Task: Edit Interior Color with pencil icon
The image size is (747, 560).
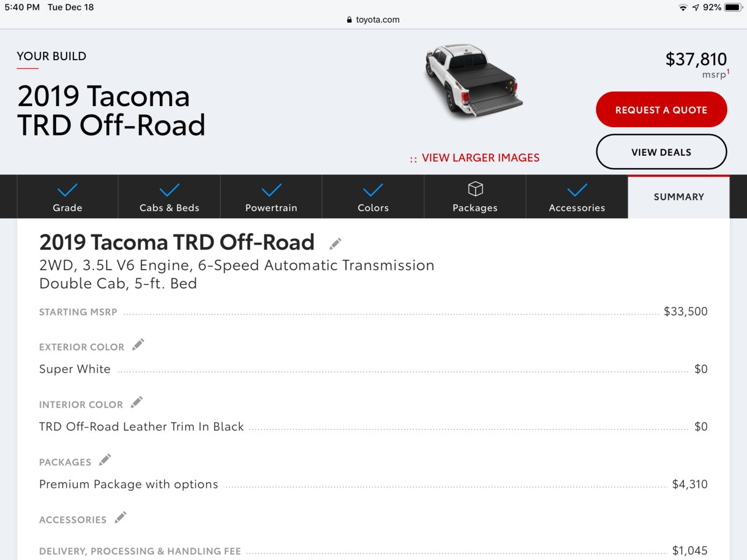Action: [137, 402]
